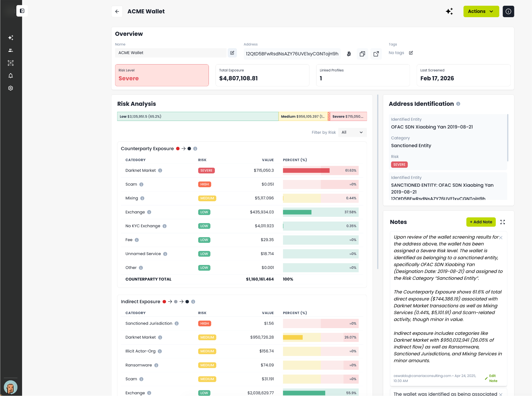Copy the wallet address
This screenshot has height=396, width=532.
coord(362,54)
